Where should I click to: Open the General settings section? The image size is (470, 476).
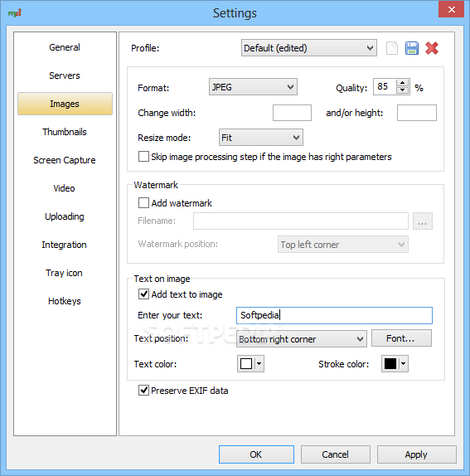pos(65,47)
